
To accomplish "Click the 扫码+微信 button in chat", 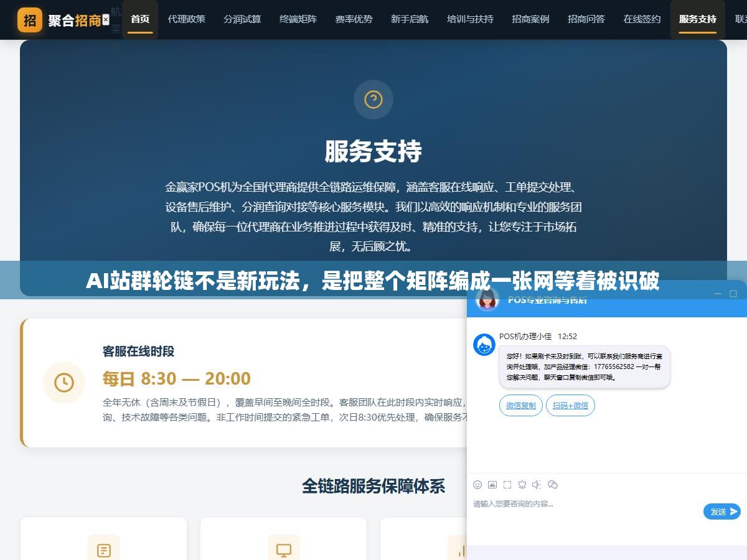I will 571,405.
